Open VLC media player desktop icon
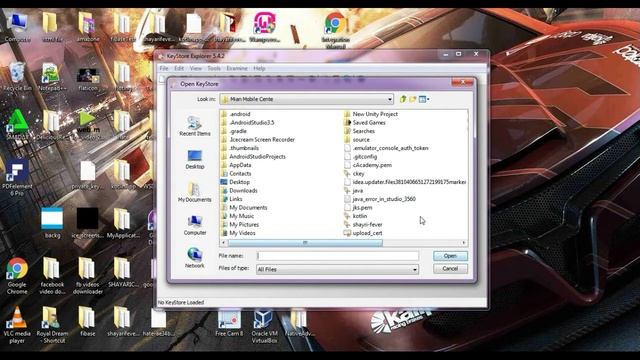 (x=17, y=325)
